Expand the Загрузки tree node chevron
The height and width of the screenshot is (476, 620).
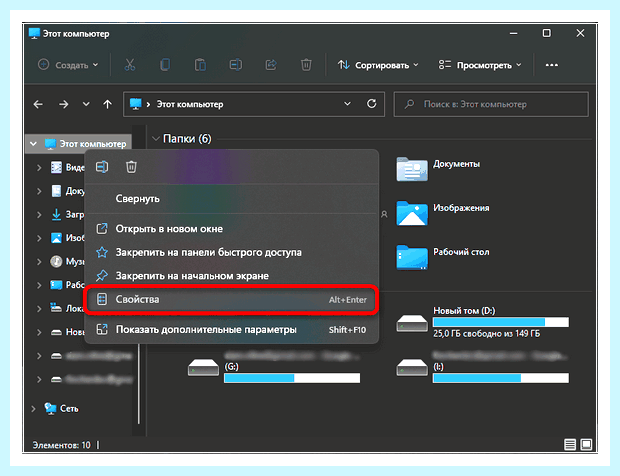pyautogui.click(x=39, y=215)
